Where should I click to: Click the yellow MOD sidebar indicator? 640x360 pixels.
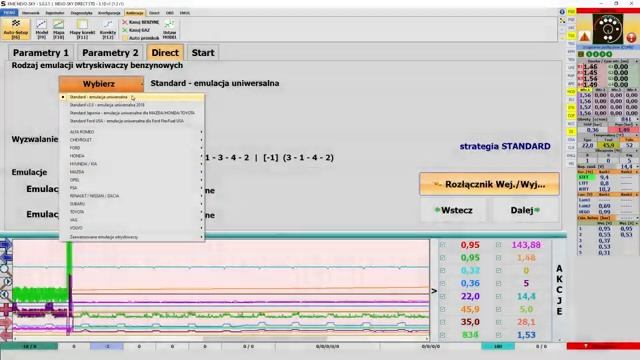pos(571,91)
